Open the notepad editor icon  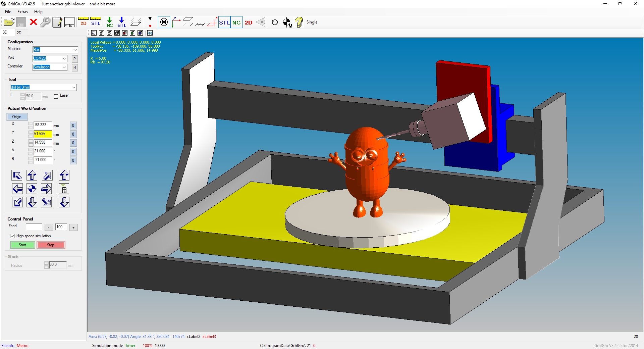57,22
